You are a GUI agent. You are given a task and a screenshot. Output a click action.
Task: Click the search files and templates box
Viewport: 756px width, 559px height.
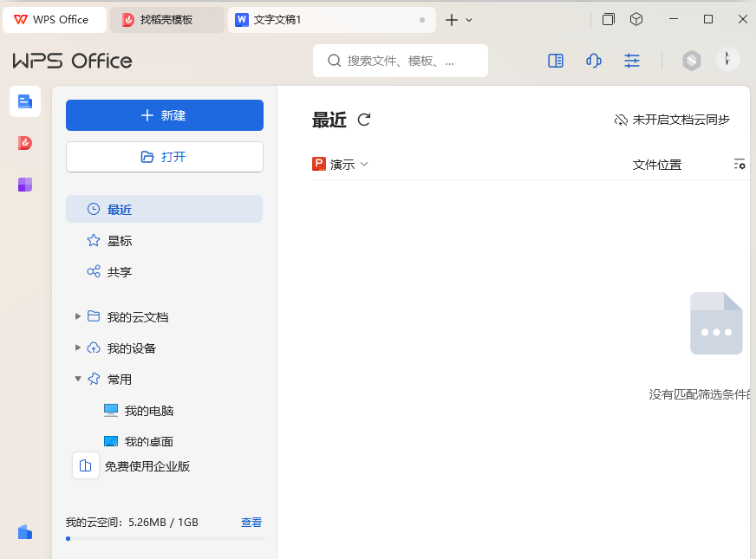coord(401,61)
